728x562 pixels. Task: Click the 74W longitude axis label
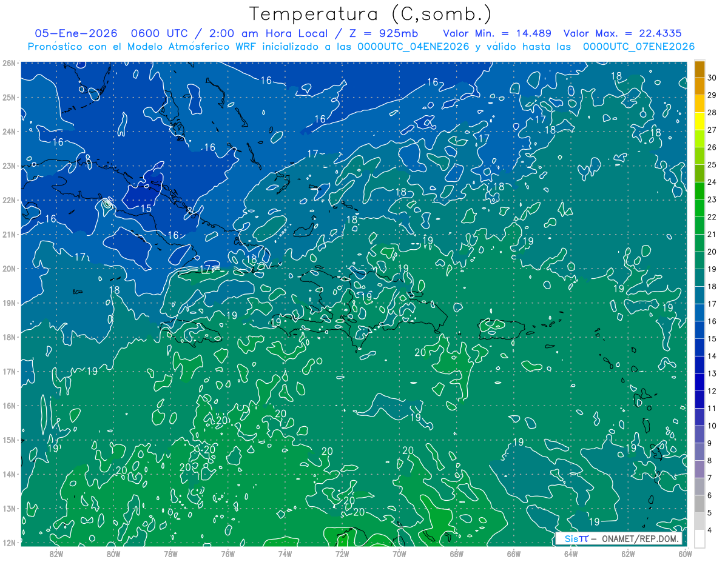285,553
